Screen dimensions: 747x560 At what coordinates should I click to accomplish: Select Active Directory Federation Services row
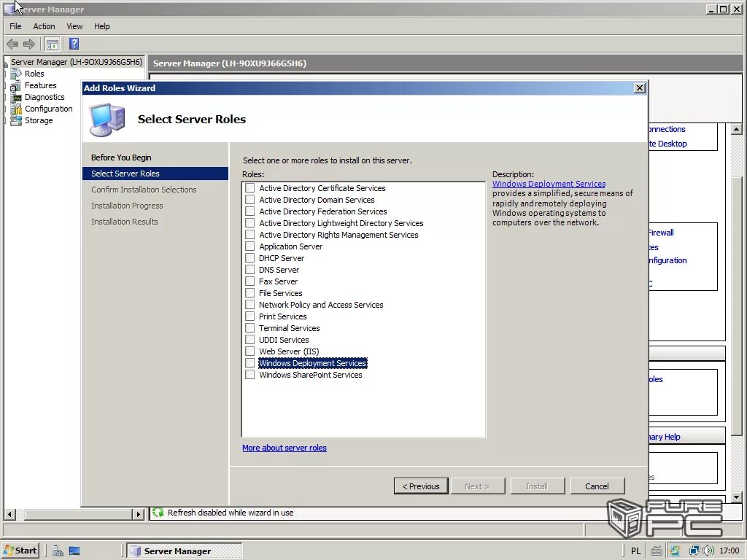[x=322, y=211]
